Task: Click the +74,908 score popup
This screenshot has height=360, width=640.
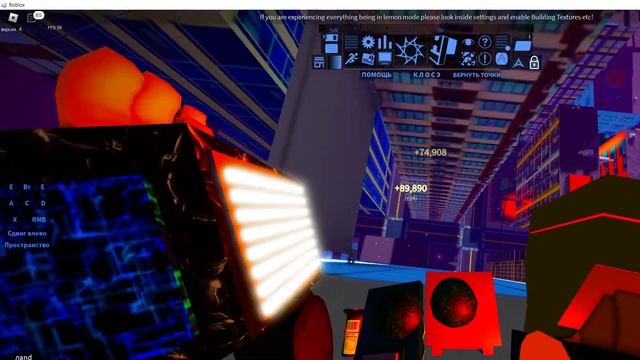Action: click(x=430, y=152)
